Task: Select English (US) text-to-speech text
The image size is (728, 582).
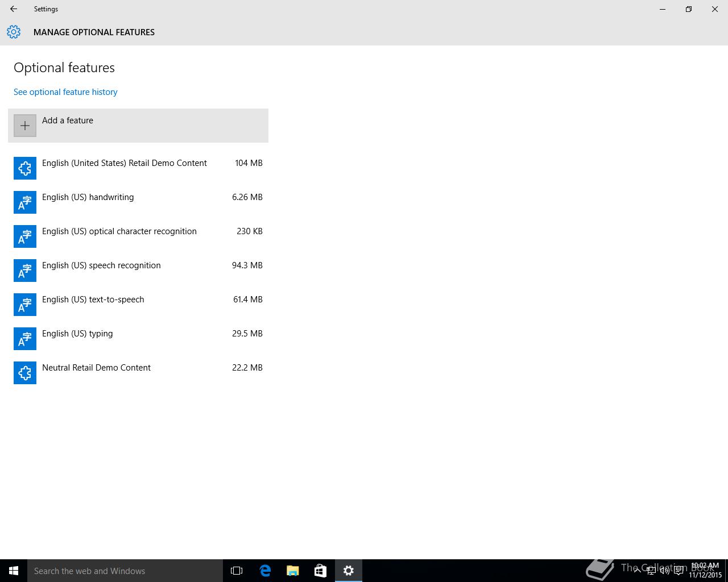Action: coord(93,300)
